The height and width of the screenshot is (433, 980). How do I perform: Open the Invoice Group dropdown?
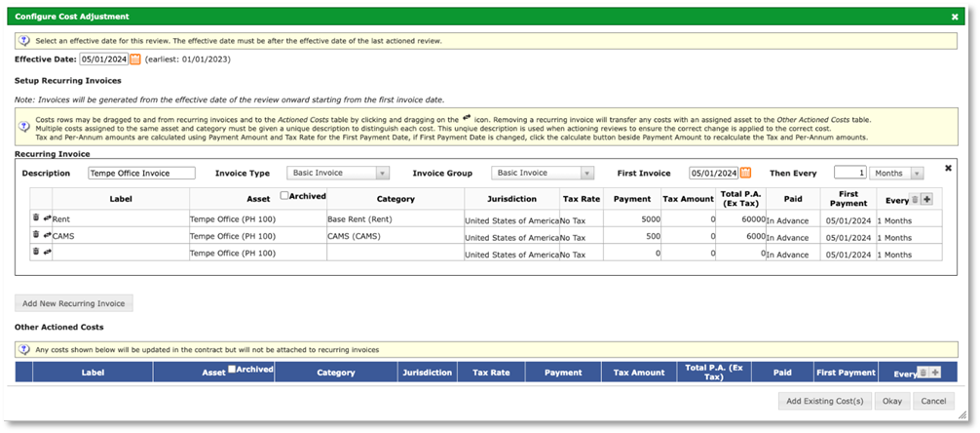pos(543,173)
